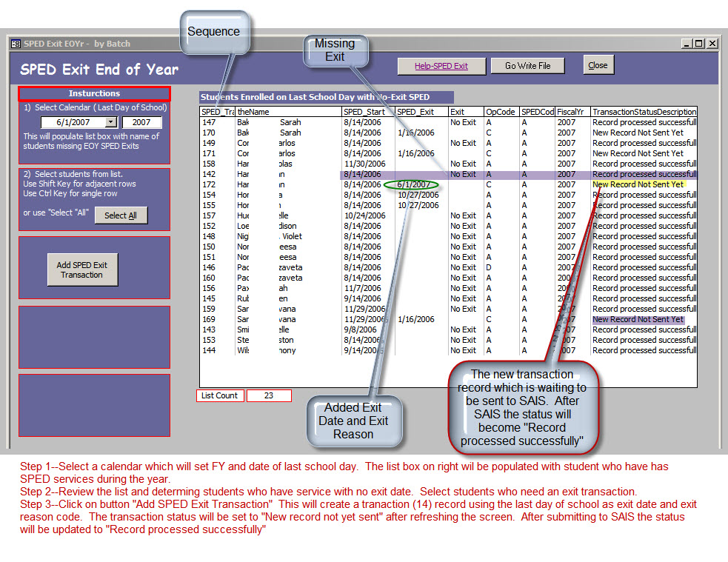Select the list row with sequence 154
The width and height of the screenshot is (728, 562).
(x=449, y=195)
